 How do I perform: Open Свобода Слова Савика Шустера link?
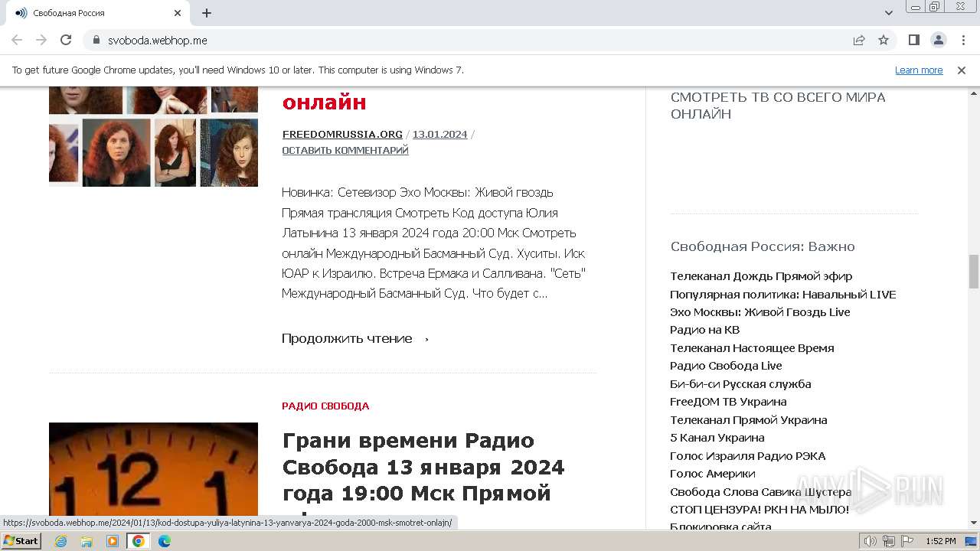(760, 492)
